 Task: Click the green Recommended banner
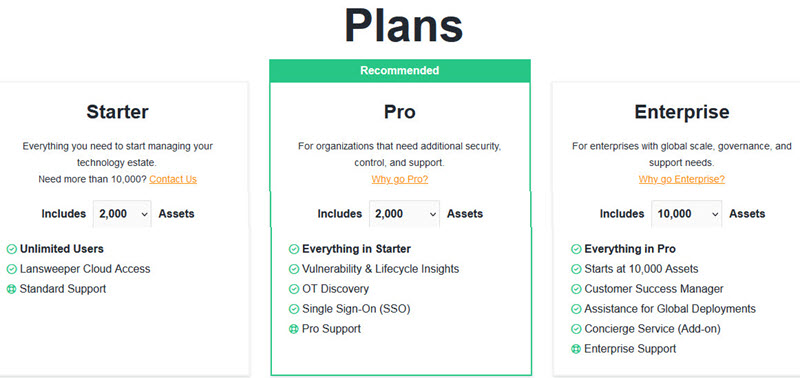(400, 70)
